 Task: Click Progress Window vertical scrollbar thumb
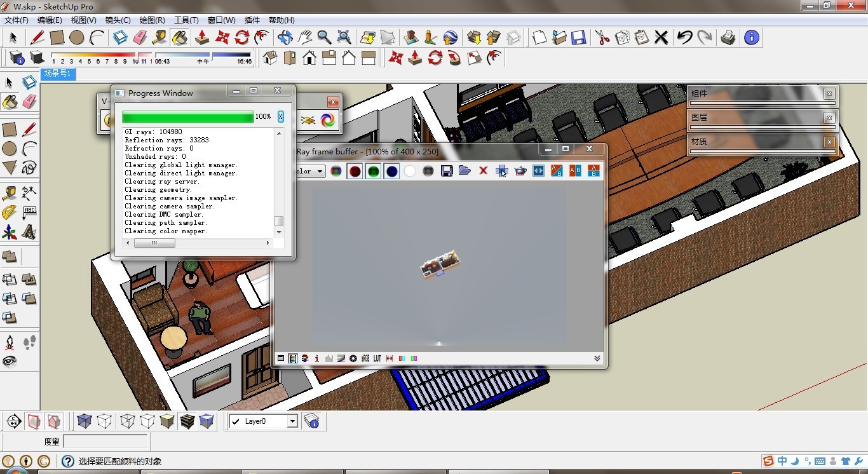pos(278,221)
